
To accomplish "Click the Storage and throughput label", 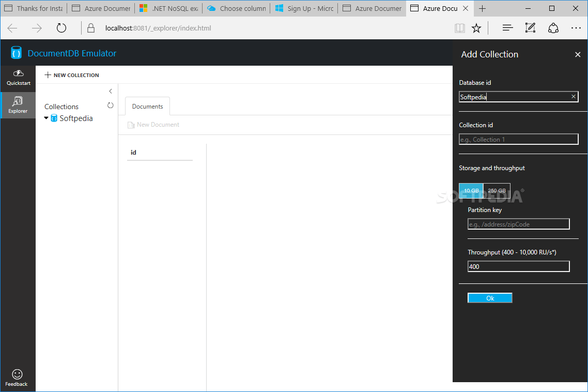I will pyautogui.click(x=491, y=168).
